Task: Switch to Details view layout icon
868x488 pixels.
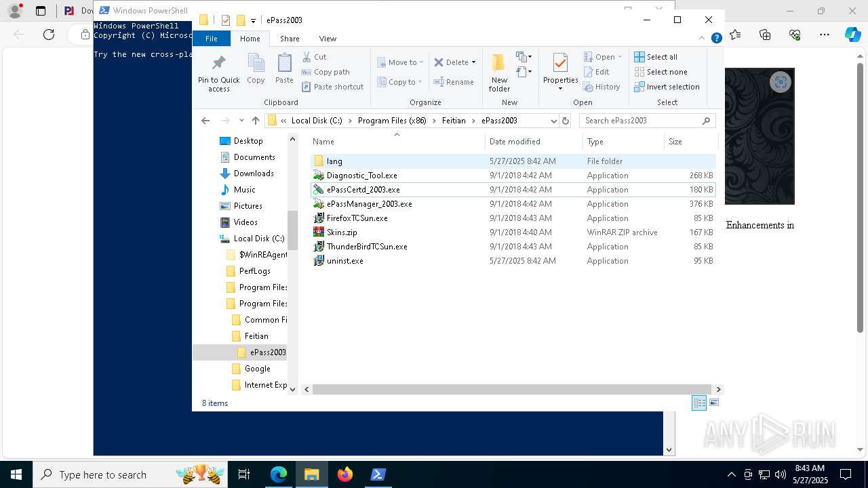Action: 699,403
